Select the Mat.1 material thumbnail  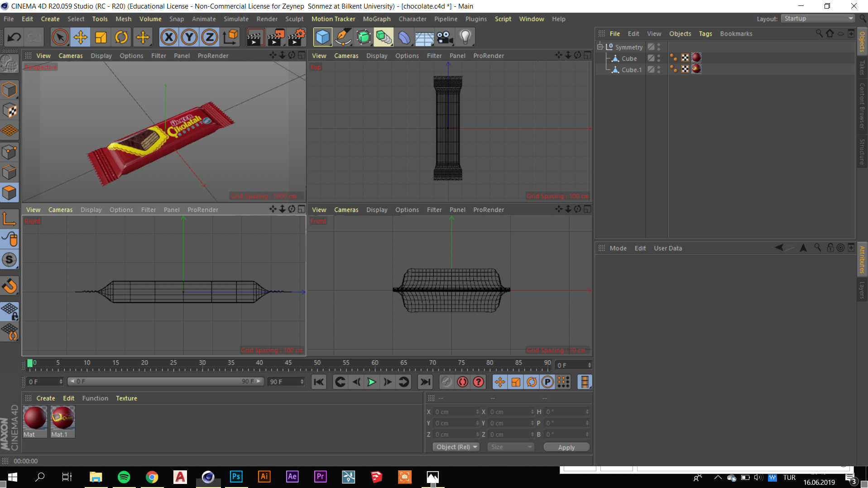(x=62, y=418)
